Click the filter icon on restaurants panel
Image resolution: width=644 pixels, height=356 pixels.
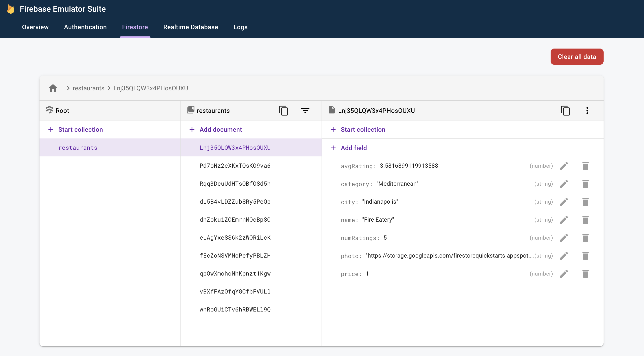[306, 111]
